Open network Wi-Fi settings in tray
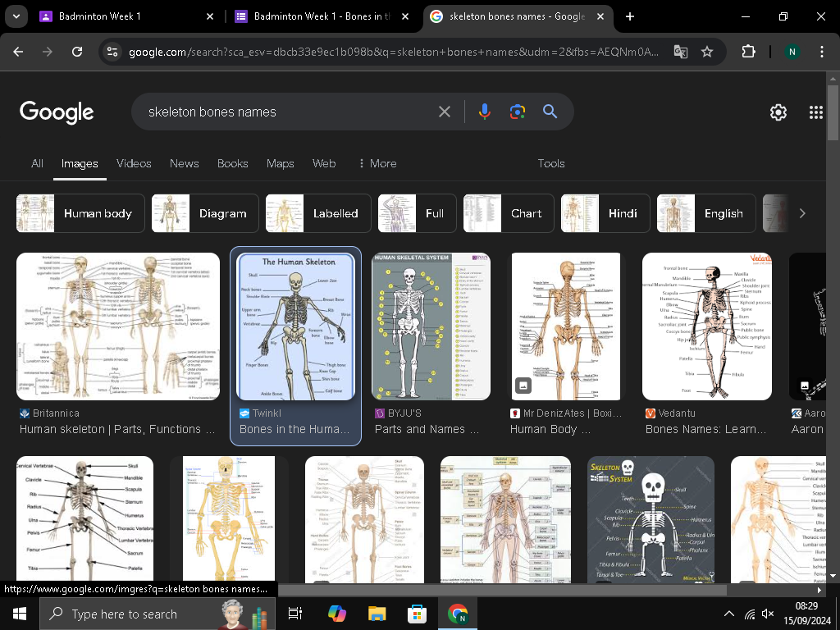This screenshot has width=840, height=630. (x=750, y=614)
